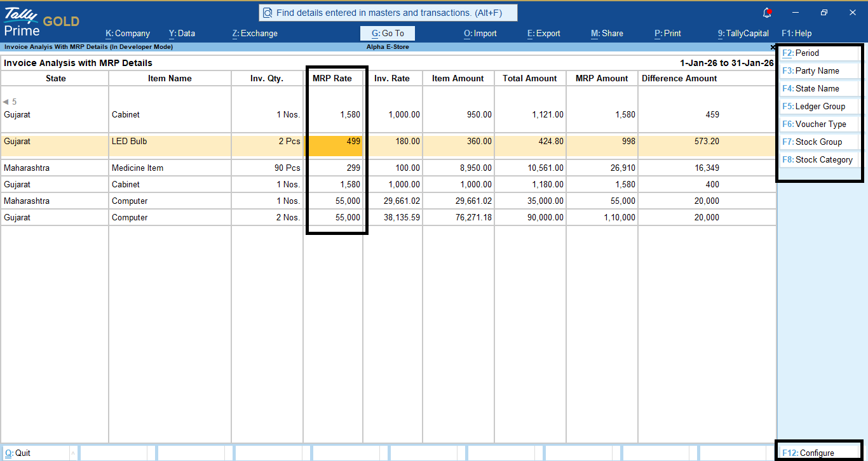Click the Inv. Qty. column header

point(267,79)
